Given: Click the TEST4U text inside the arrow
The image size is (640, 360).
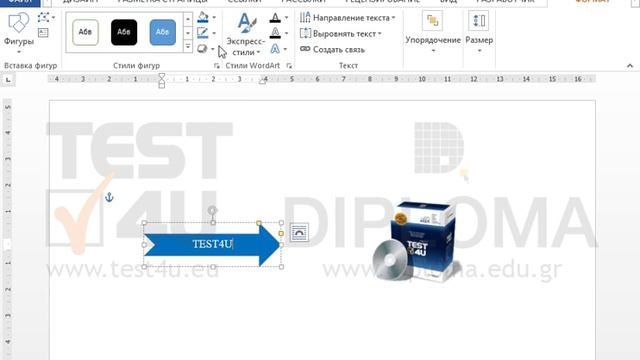Looking at the screenshot, I should pyautogui.click(x=212, y=244).
